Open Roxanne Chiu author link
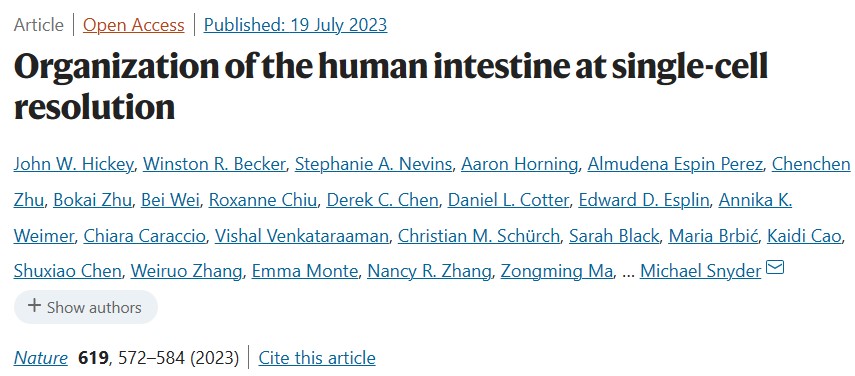This screenshot has height=376, width=855. (263, 201)
